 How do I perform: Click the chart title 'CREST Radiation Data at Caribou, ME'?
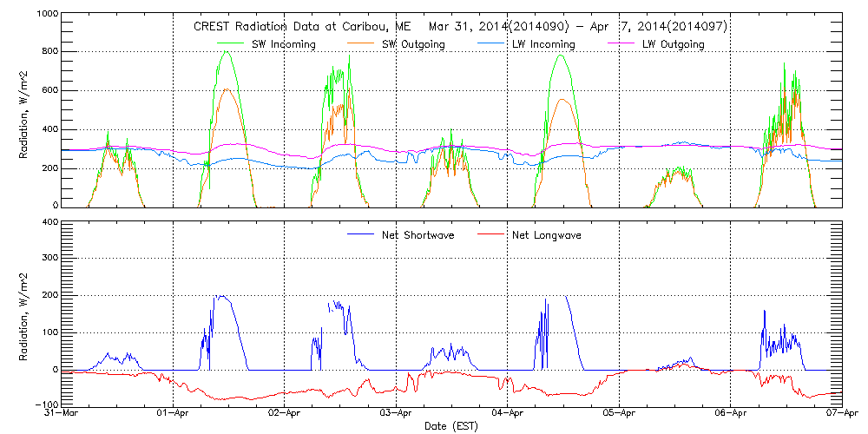coord(303,27)
